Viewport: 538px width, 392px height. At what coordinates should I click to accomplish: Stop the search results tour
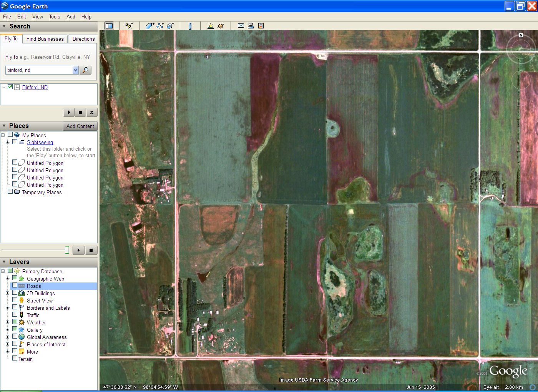[80, 112]
